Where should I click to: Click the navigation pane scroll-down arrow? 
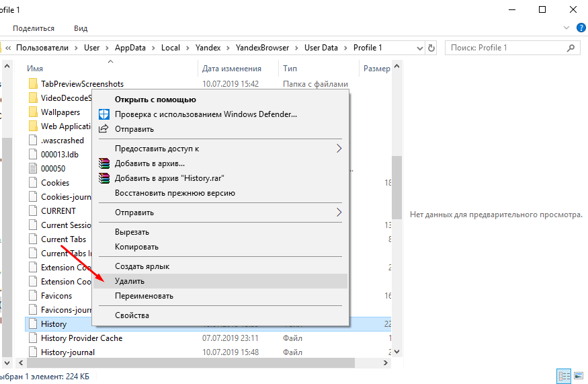pos(7,362)
